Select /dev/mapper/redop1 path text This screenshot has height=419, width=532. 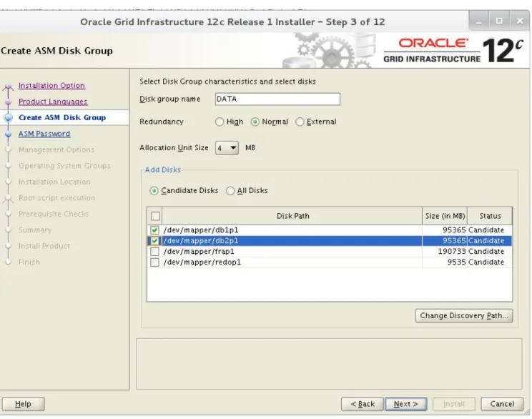pos(202,262)
